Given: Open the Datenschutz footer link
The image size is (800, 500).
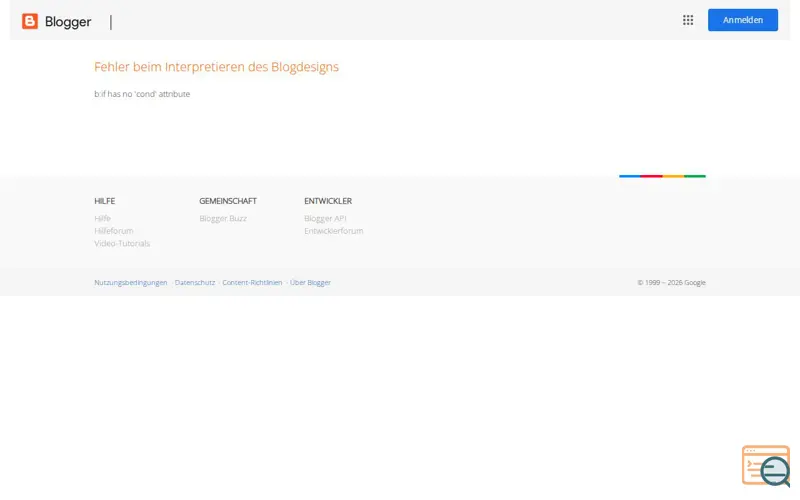Looking at the screenshot, I should click(195, 283).
